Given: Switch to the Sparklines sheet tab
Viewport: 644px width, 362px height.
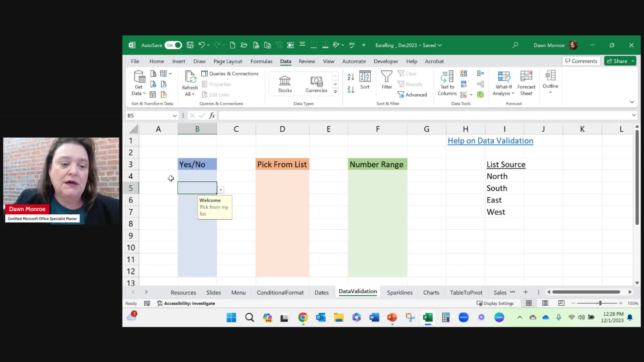Looking at the screenshot, I should click(x=399, y=292).
